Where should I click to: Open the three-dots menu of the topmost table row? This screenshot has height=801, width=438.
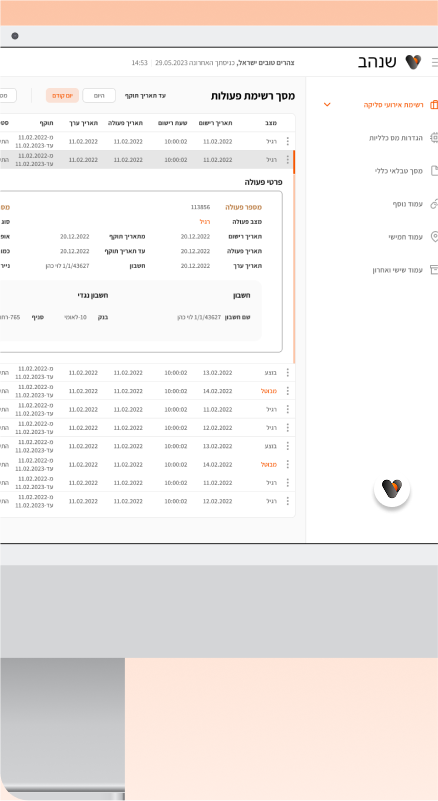[x=288, y=142]
